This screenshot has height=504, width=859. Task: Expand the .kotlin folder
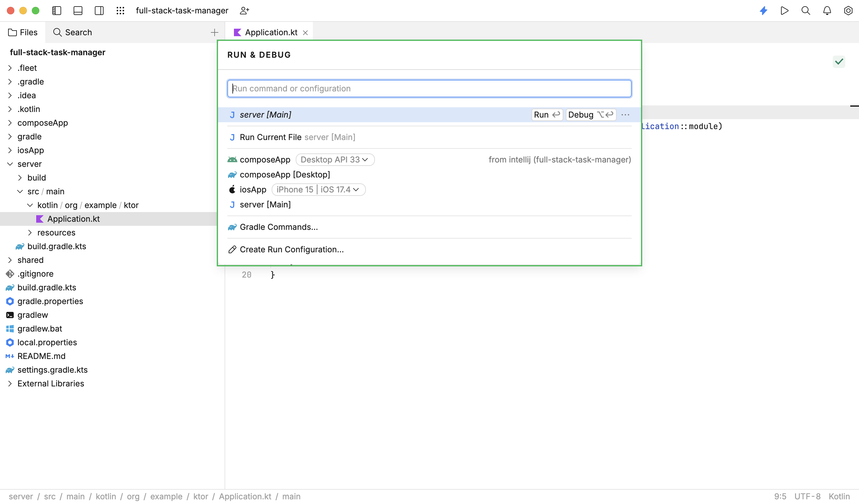(10, 109)
